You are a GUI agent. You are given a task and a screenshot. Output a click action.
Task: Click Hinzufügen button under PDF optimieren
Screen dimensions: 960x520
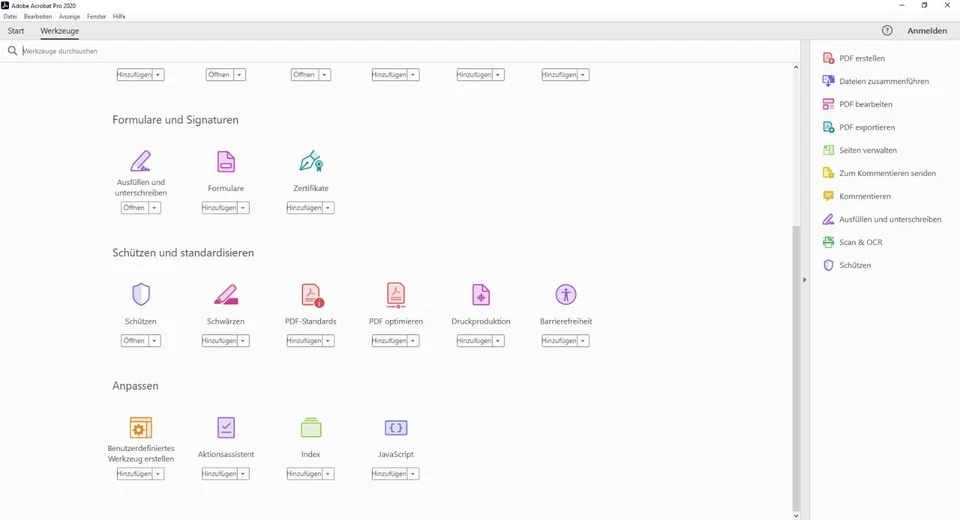tap(389, 341)
